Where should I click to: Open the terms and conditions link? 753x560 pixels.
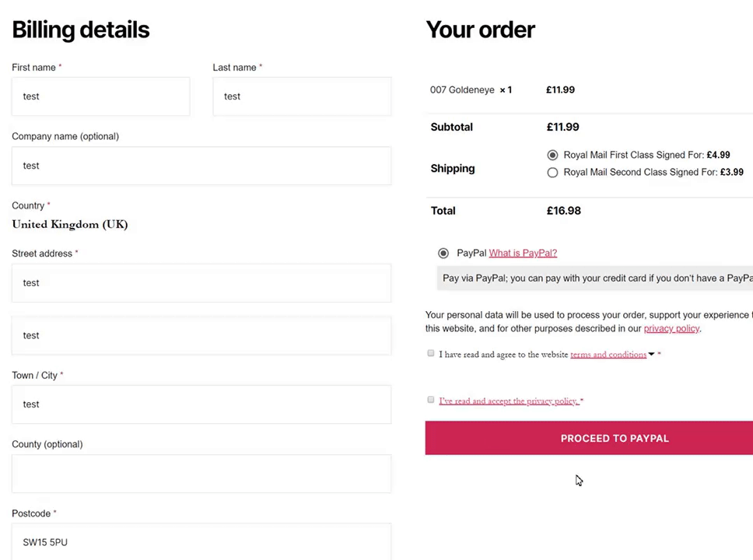[608, 355]
